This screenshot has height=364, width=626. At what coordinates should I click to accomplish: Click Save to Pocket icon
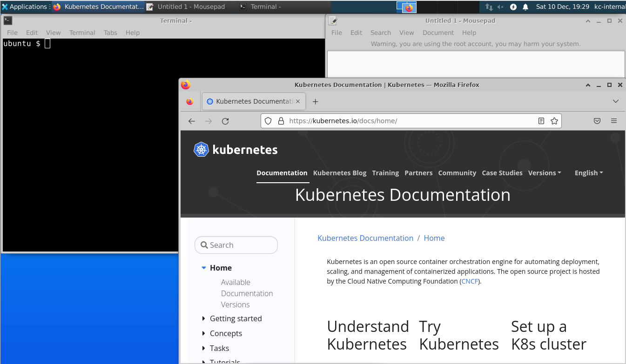pos(597,121)
